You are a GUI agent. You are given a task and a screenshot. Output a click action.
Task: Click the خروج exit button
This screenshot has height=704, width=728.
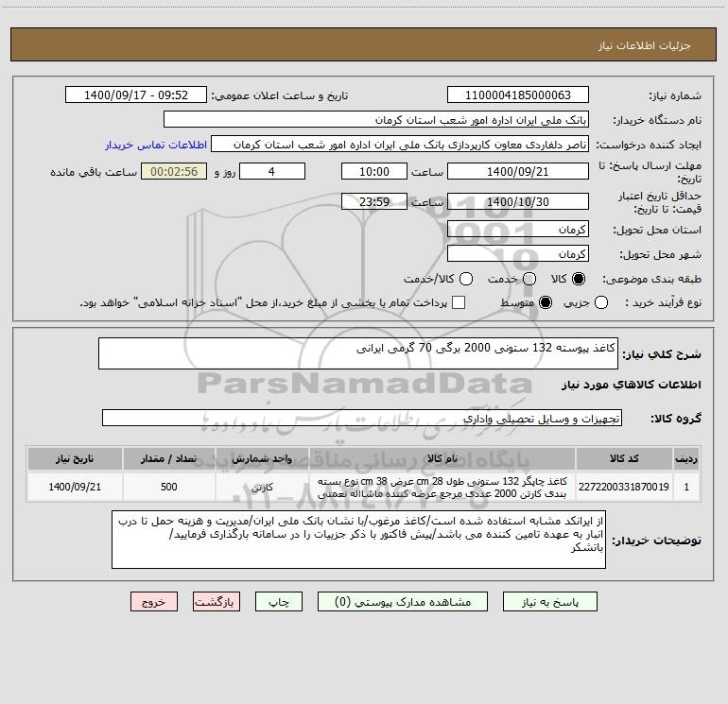coord(154,601)
